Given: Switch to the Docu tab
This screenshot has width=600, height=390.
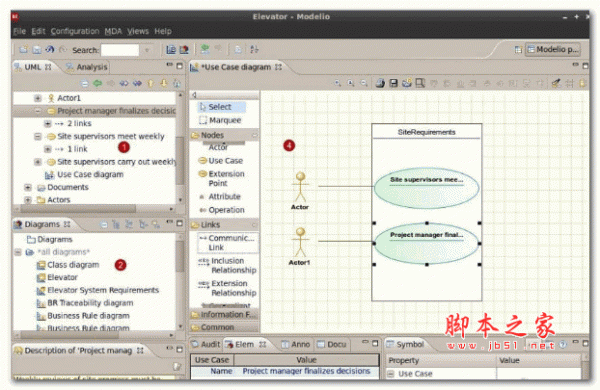Looking at the screenshot, I should (332, 344).
